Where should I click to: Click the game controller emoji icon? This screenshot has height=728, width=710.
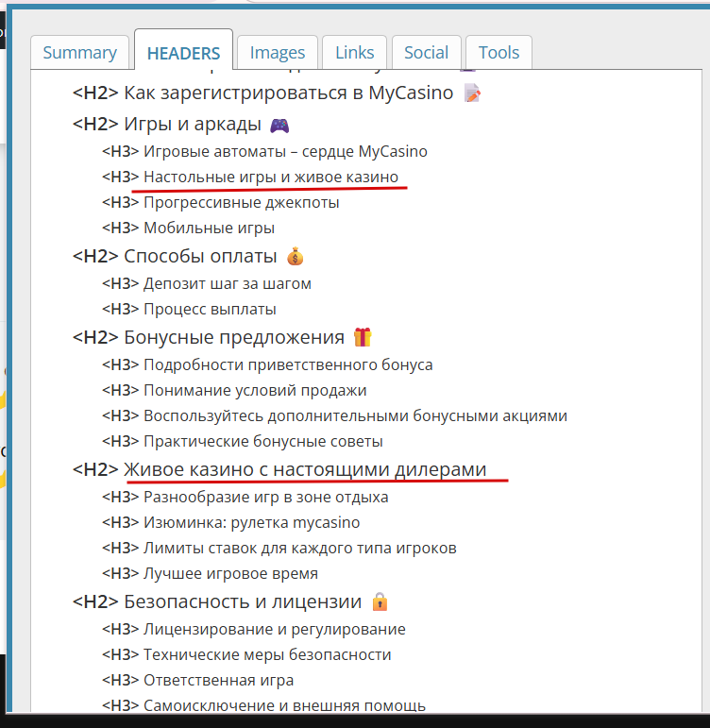point(279,126)
